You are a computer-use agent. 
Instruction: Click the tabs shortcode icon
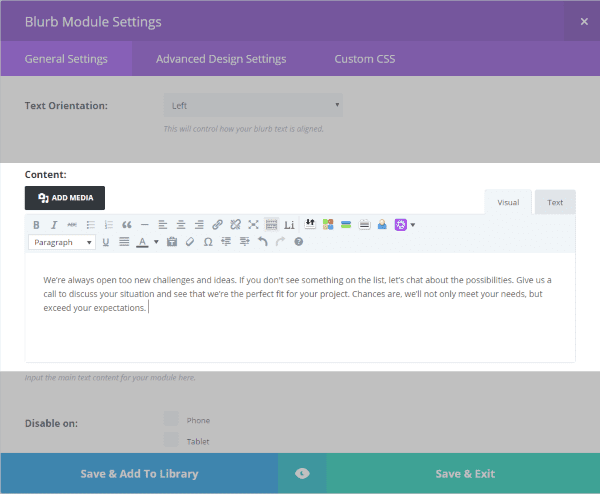coord(364,224)
